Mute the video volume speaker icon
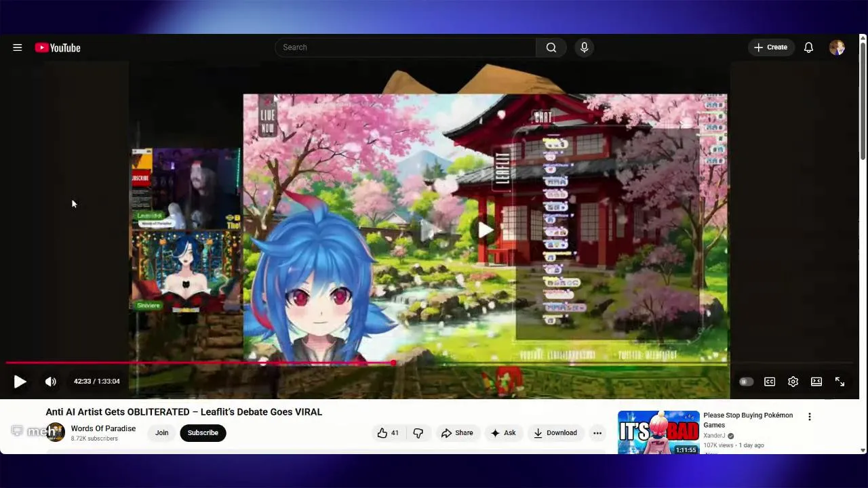This screenshot has width=868, height=488. pos(51,382)
